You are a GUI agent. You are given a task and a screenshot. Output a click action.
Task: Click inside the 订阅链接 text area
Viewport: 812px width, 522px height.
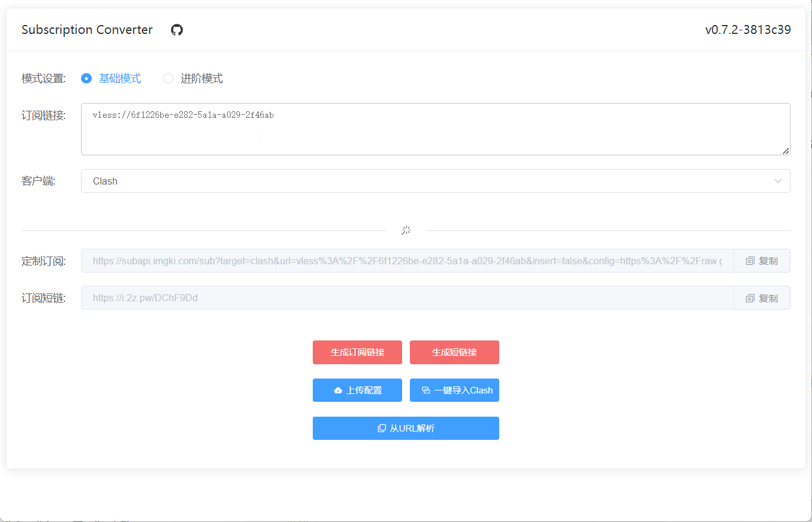tap(435, 129)
